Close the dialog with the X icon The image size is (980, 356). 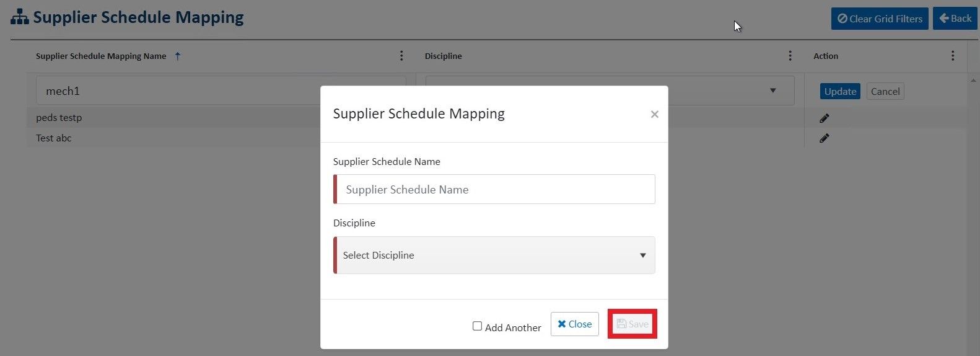(654, 114)
